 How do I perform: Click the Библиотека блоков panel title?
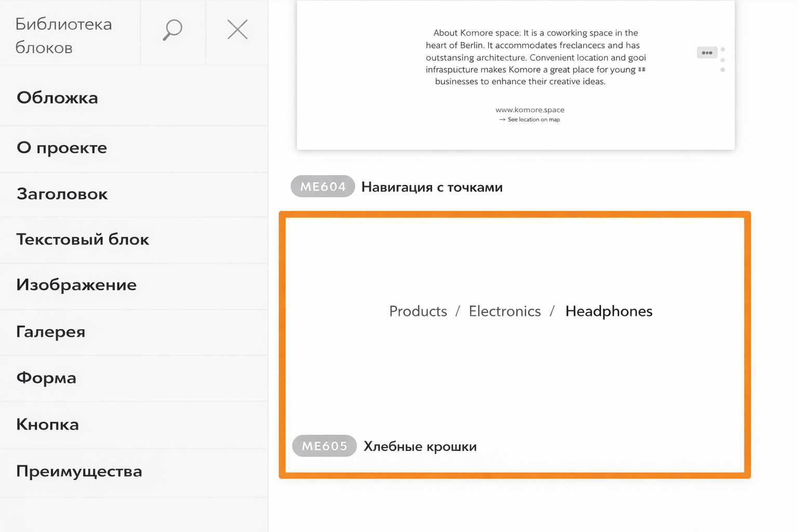coord(63,36)
